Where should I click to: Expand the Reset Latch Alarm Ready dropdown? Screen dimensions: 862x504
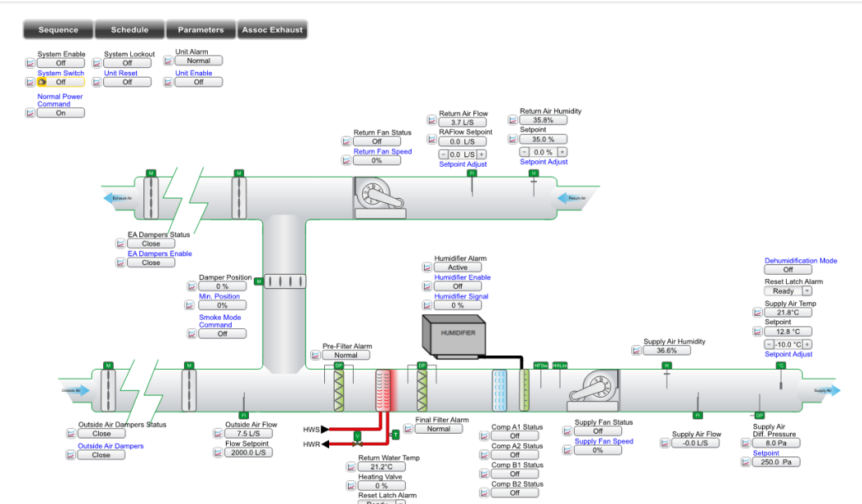807,290
